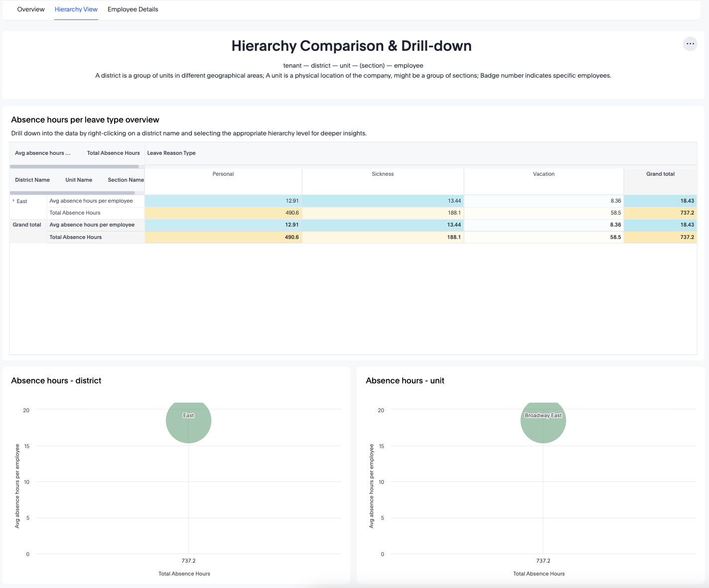Click the horizontal scrollbar below District Name

72,193
